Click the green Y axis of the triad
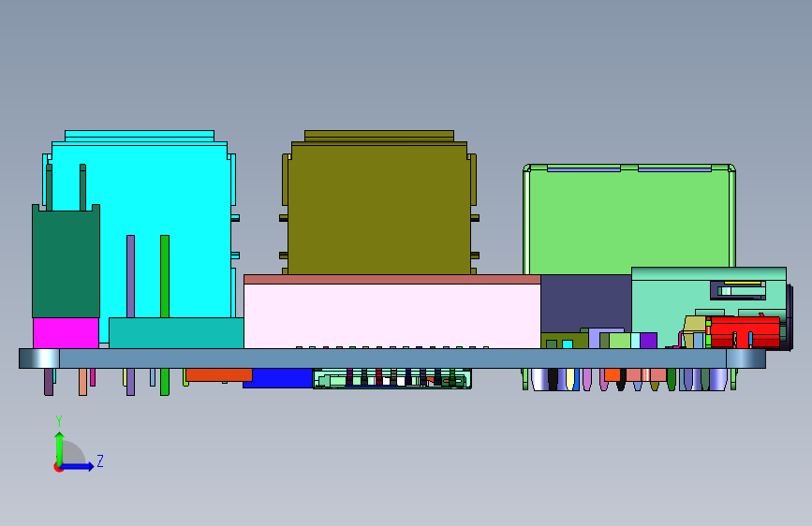The height and width of the screenshot is (526, 812). (60, 447)
